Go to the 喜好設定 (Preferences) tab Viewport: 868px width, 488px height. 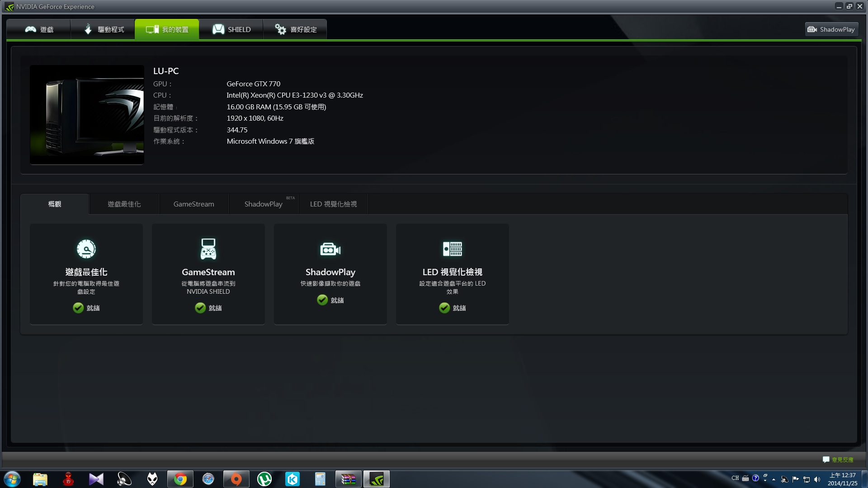pyautogui.click(x=295, y=29)
